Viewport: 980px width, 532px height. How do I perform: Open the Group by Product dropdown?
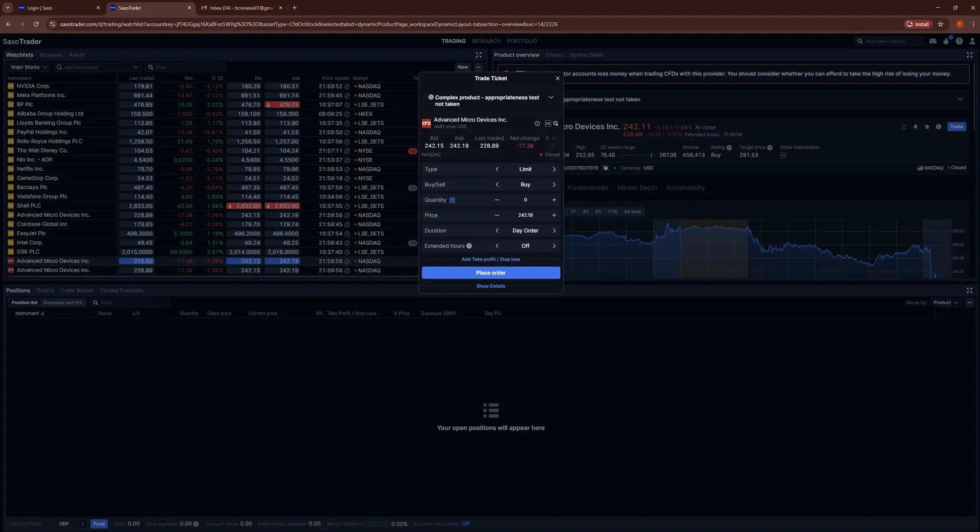[x=945, y=303]
